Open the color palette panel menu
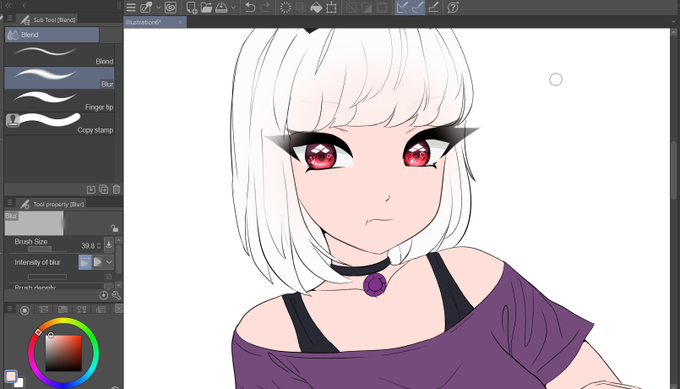The width and height of the screenshot is (680, 389). point(10,309)
